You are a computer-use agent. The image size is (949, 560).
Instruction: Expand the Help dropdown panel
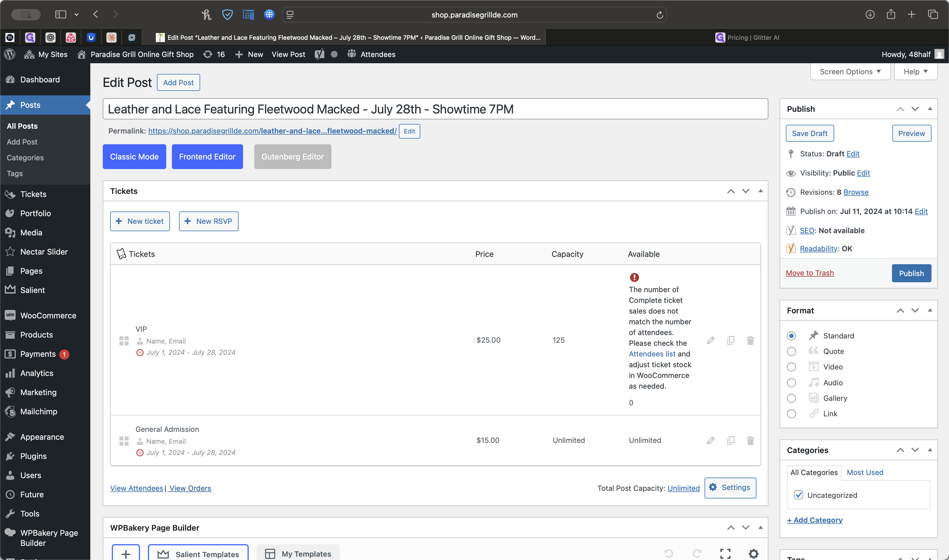click(x=915, y=72)
